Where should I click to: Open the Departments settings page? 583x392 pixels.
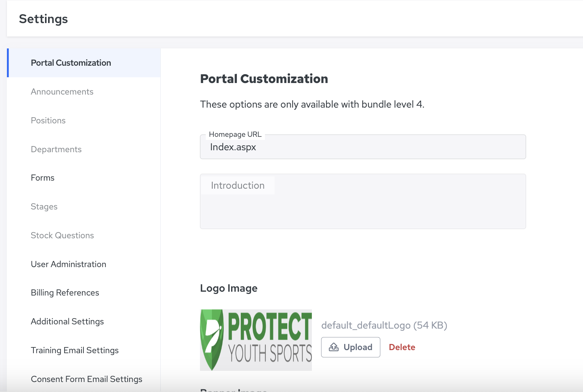coord(56,149)
